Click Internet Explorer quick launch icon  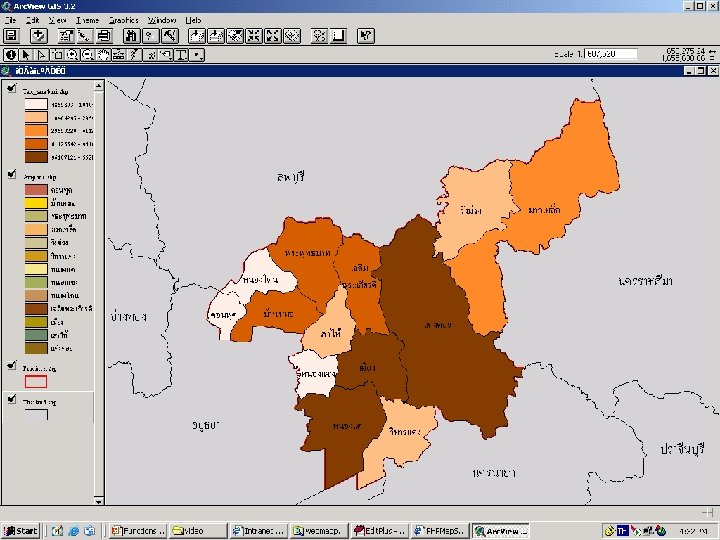point(73,531)
